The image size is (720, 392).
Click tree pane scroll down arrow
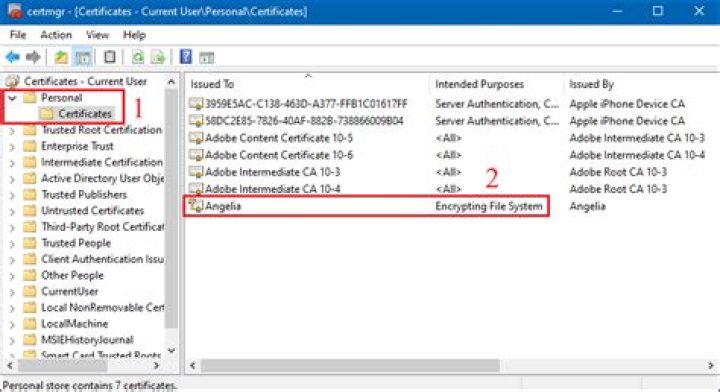coord(171,351)
